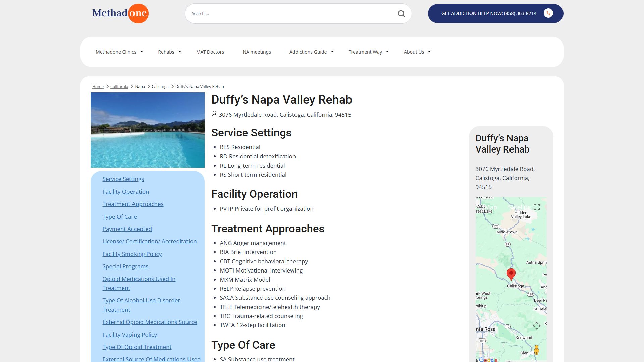The image size is (644, 362).
Task: Open the Treatment Way menu
Action: click(365, 52)
